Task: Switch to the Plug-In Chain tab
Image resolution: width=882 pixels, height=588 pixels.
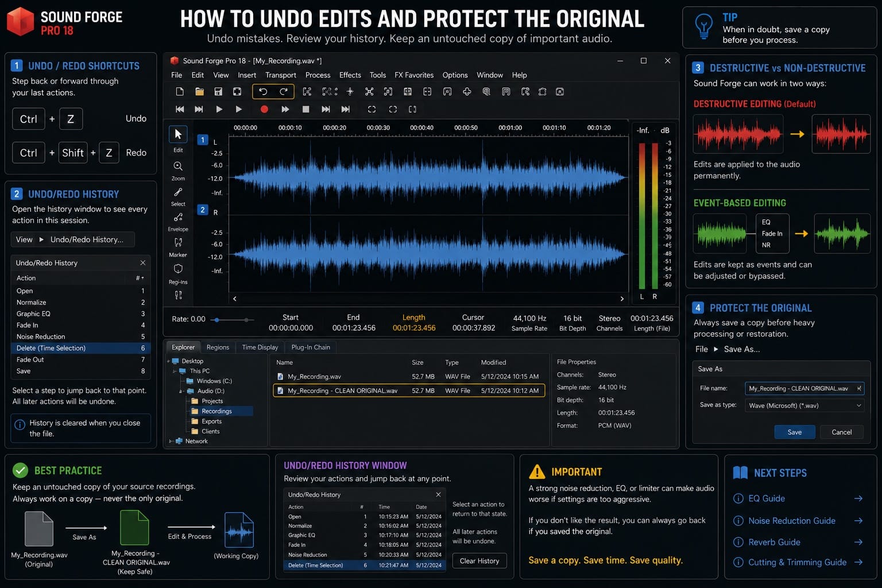Action: (x=311, y=347)
